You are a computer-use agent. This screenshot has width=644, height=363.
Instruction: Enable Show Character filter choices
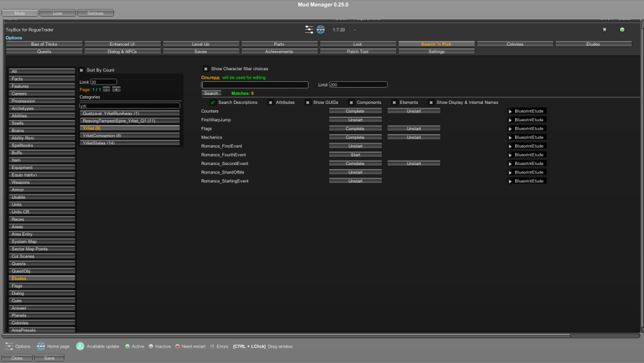[x=205, y=69]
